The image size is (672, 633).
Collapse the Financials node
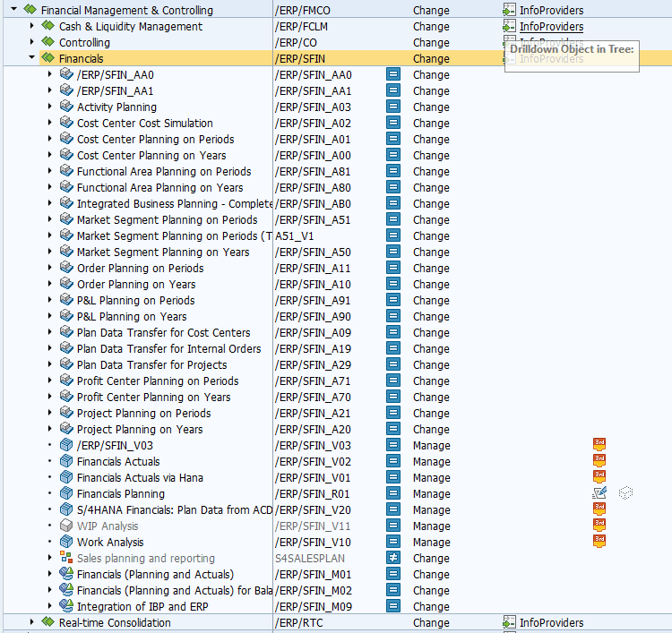(31, 57)
